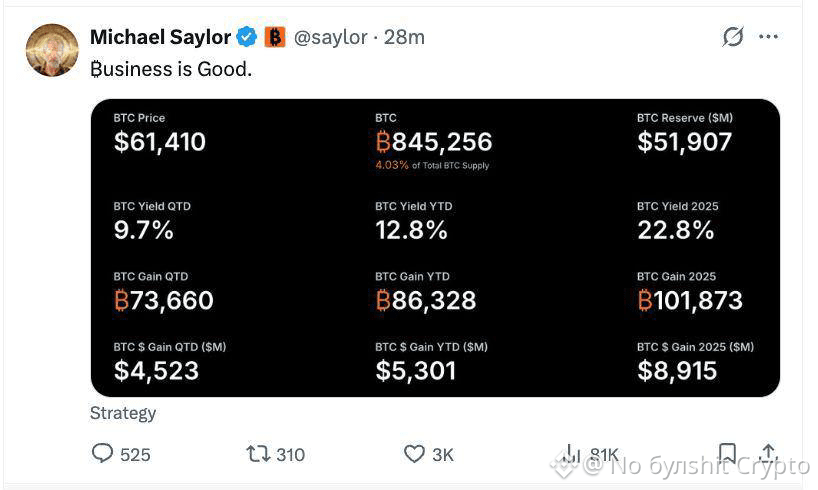Open the three-dot more options menu
This screenshot has width=818, height=490.
click(x=768, y=37)
